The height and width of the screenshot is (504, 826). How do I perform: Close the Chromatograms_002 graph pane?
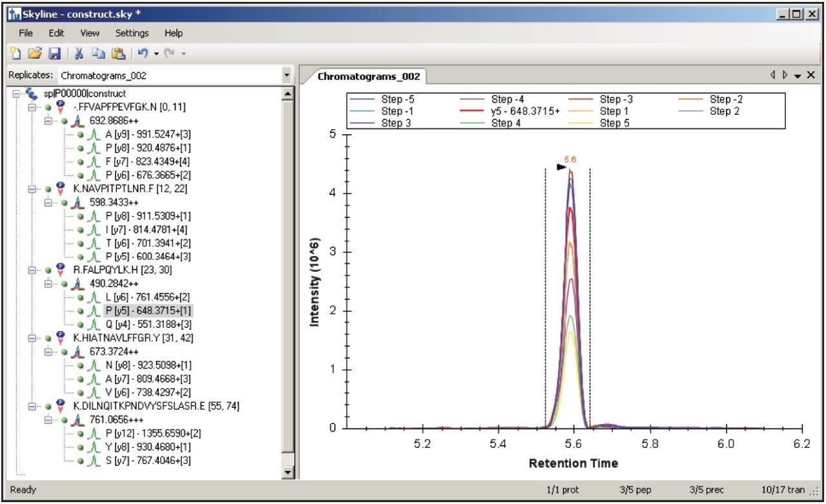pos(810,76)
